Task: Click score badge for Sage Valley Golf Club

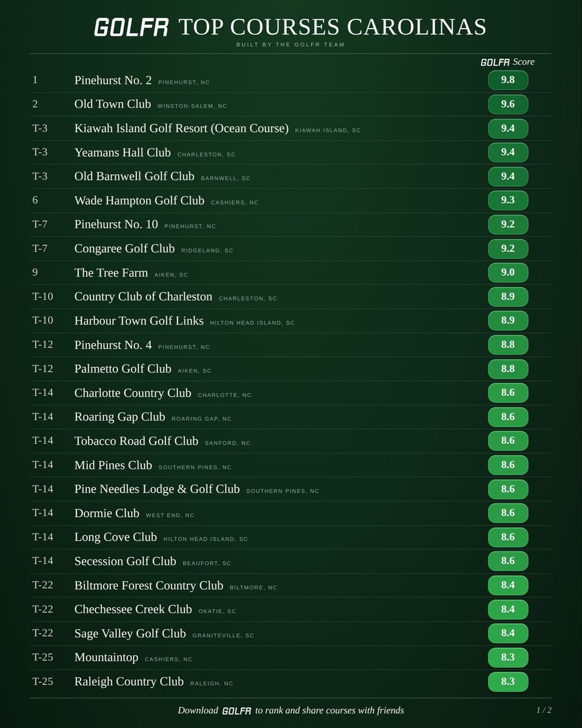Action: 508,633
